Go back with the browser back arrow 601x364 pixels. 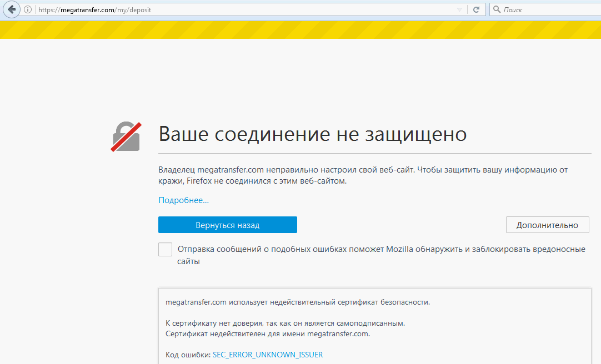point(12,9)
